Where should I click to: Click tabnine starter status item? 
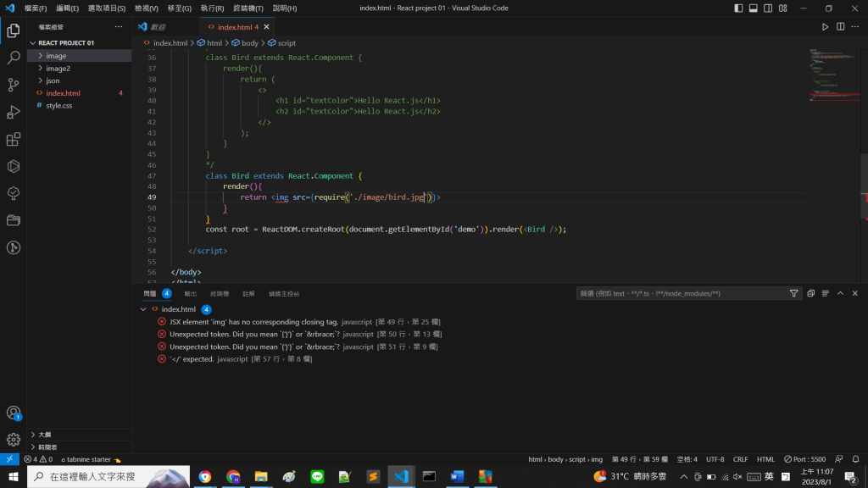tap(91, 459)
